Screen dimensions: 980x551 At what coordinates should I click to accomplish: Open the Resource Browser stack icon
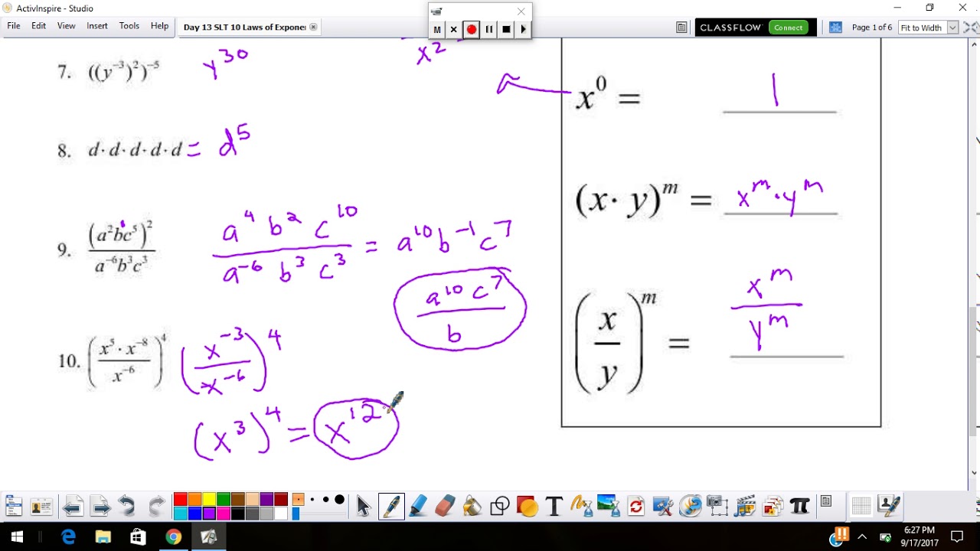(773, 506)
